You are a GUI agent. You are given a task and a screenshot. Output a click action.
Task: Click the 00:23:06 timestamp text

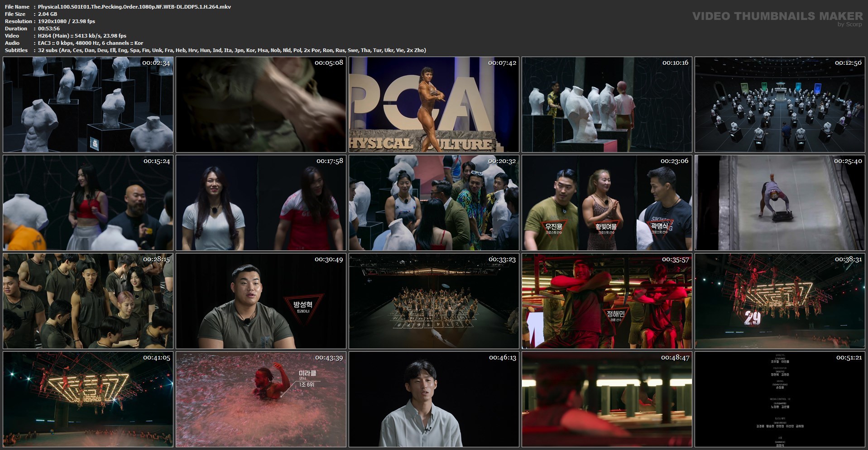click(x=674, y=161)
